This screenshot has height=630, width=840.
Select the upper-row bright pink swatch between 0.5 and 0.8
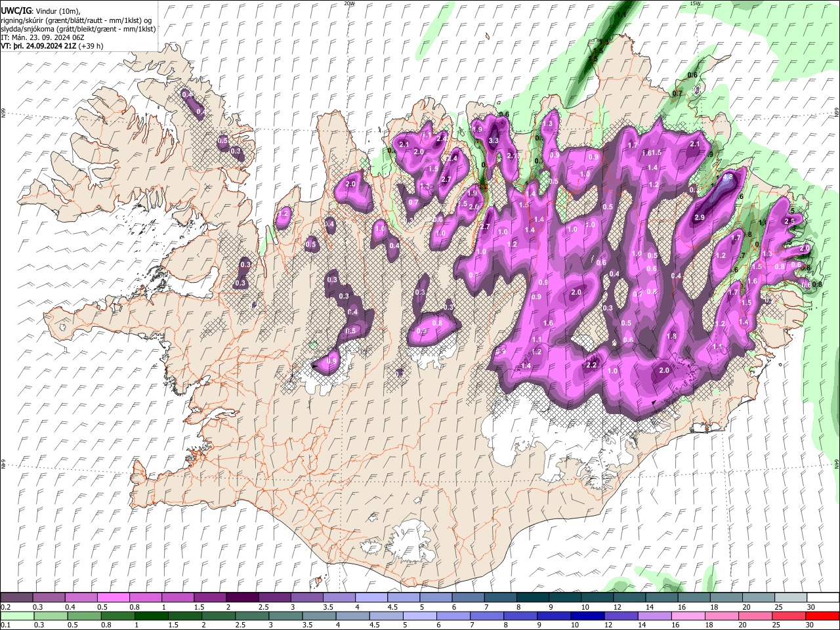point(114,598)
